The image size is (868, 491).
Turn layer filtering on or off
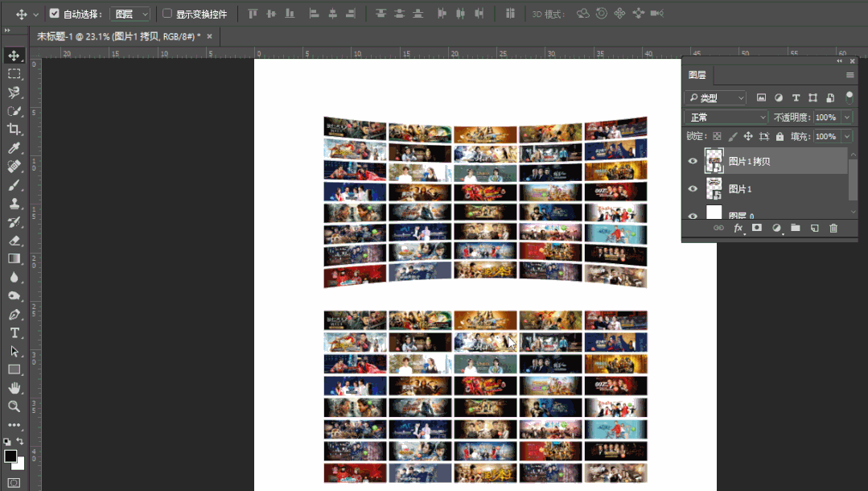[x=849, y=97]
